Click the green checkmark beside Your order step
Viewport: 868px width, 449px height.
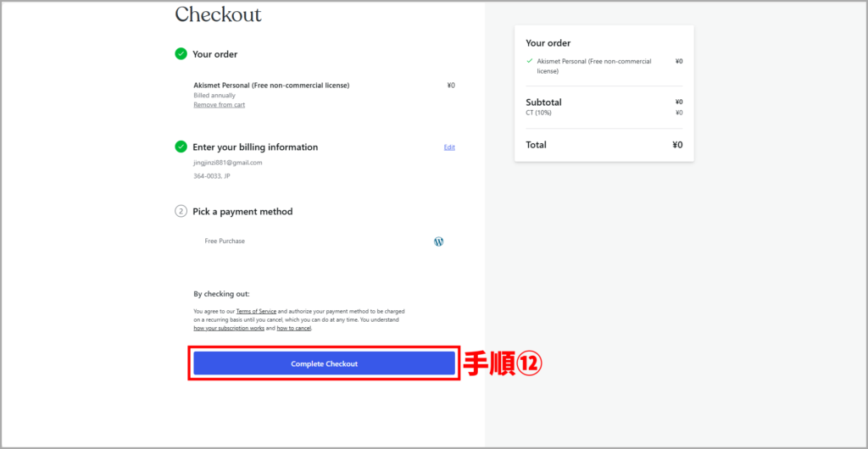pyautogui.click(x=181, y=54)
